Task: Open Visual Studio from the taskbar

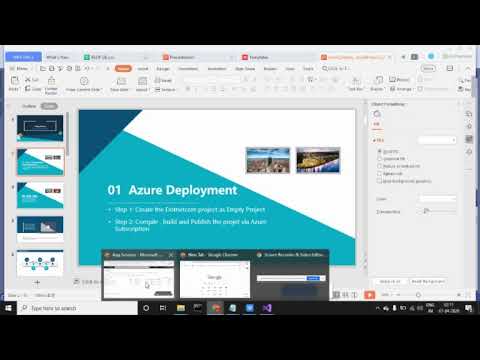Action: (267, 308)
